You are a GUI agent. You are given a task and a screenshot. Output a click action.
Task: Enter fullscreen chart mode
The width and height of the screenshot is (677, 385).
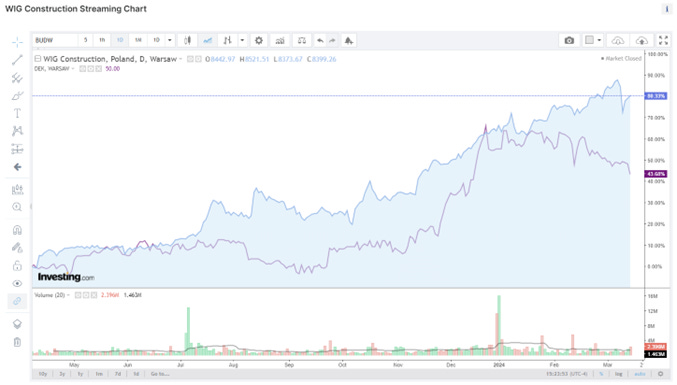[663, 40]
